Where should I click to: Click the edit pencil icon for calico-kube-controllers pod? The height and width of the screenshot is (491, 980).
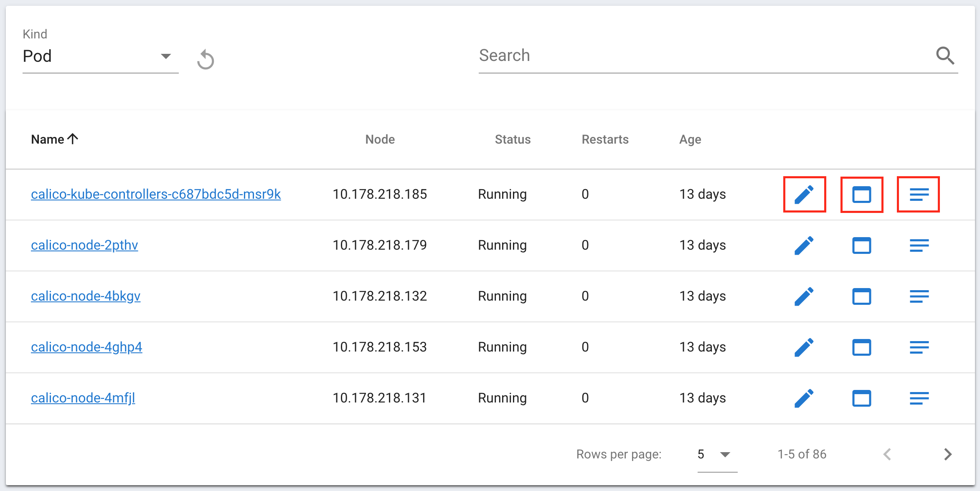click(x=804, y=195)
